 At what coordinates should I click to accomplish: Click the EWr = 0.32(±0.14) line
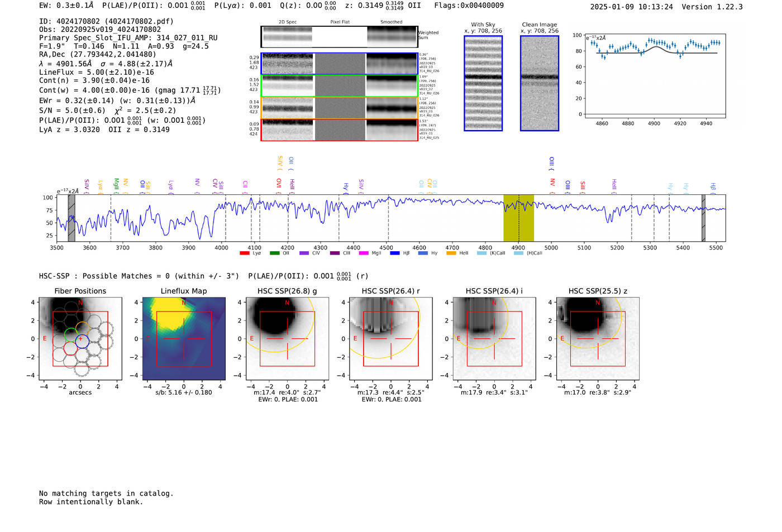click(x=117, y=101)
